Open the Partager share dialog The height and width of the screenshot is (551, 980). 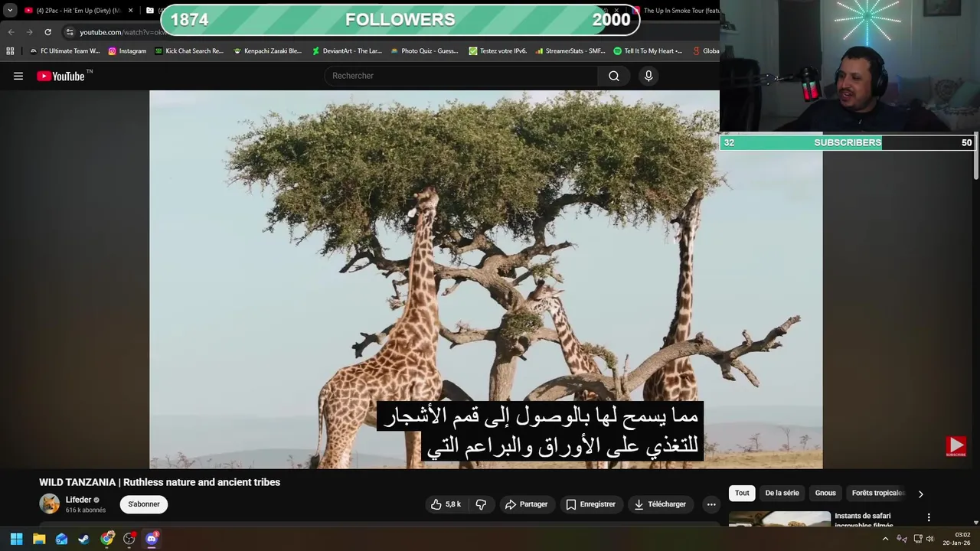tap(526, 504)
